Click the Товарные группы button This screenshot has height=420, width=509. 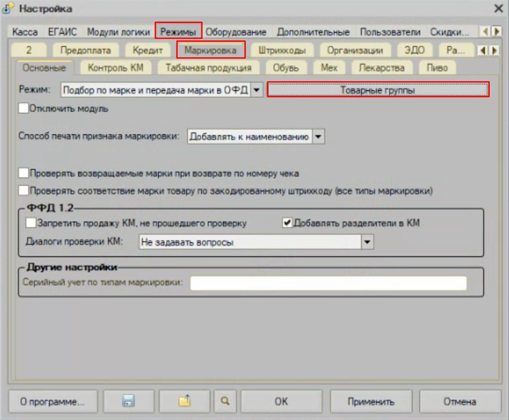378,89
